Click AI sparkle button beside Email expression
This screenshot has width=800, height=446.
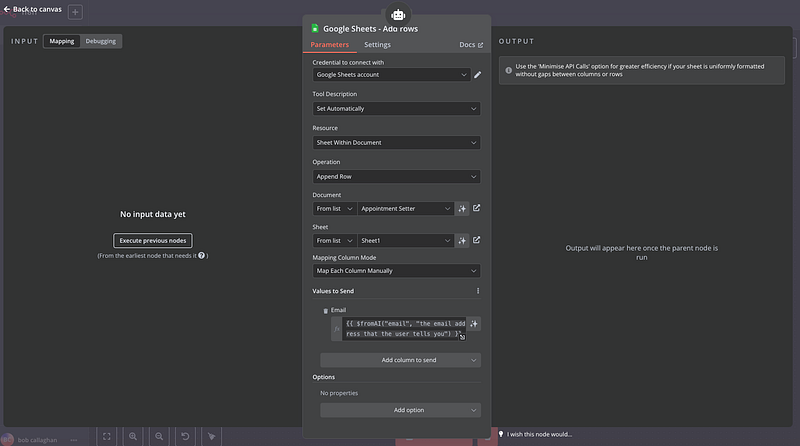coord(474,323)
